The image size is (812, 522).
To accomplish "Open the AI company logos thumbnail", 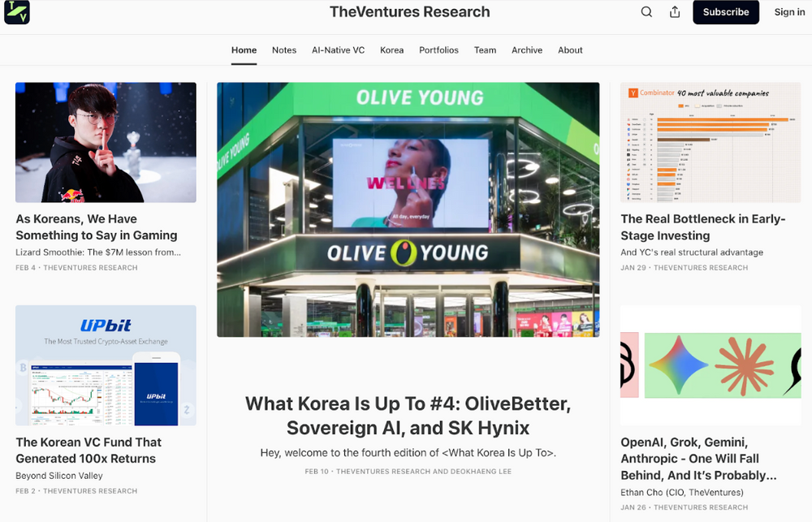I will [710, 365].
